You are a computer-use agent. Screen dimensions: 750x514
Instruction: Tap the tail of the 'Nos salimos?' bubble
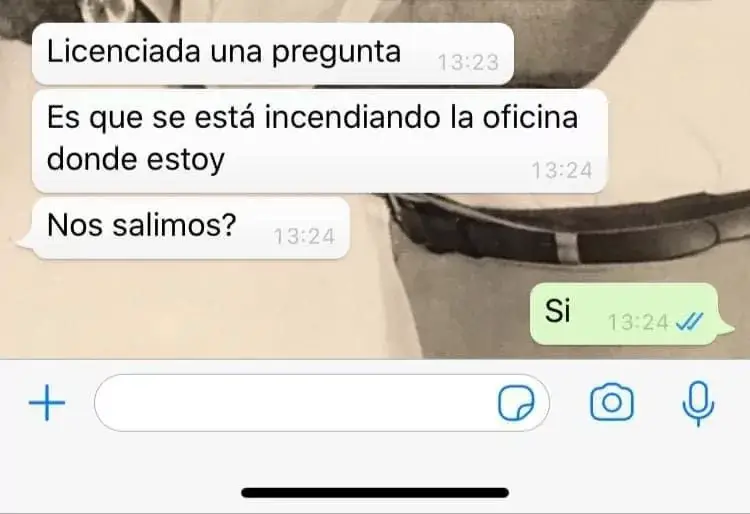[x=24, y=242]
